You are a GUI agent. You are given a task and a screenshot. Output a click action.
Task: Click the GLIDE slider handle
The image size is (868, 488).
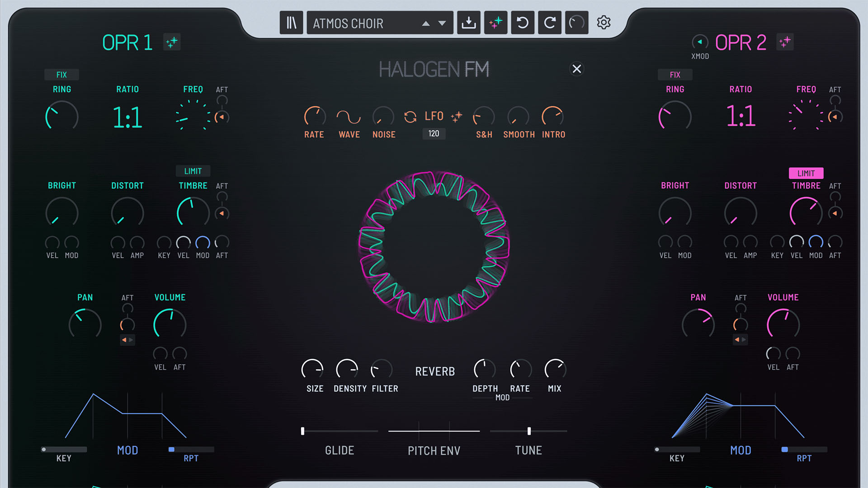(x=302, y=431)
